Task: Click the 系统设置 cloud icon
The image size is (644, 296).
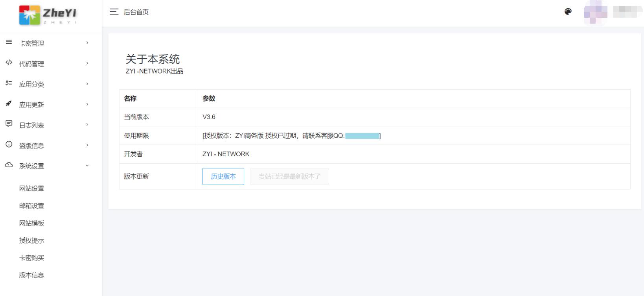Action: pyautogui.click(x=9, y=165)
